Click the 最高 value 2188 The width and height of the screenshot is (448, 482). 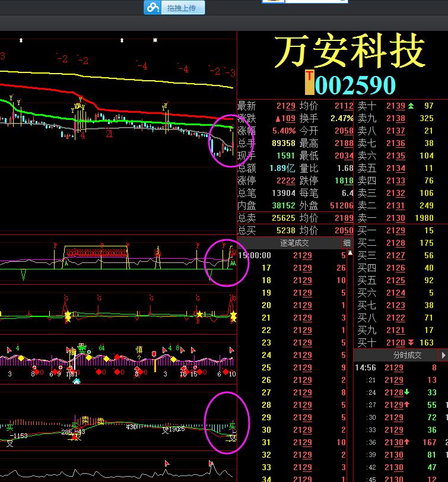point(344,143)
